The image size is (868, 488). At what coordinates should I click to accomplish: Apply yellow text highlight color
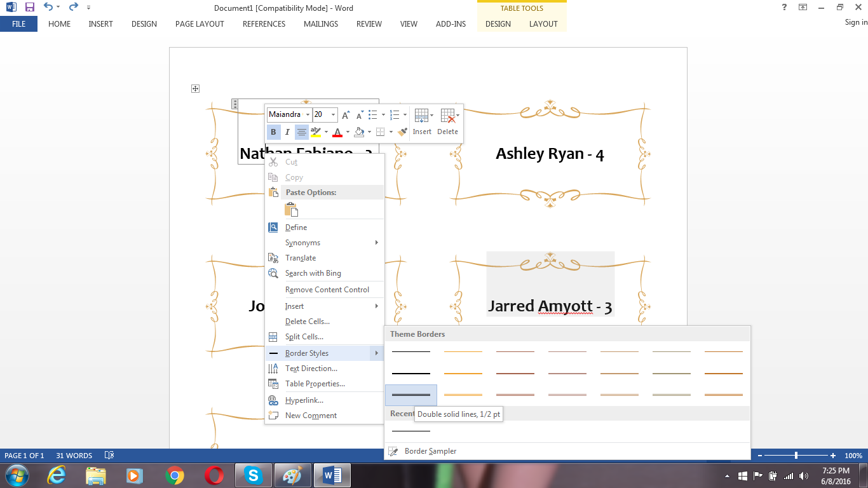click(316, 132)
